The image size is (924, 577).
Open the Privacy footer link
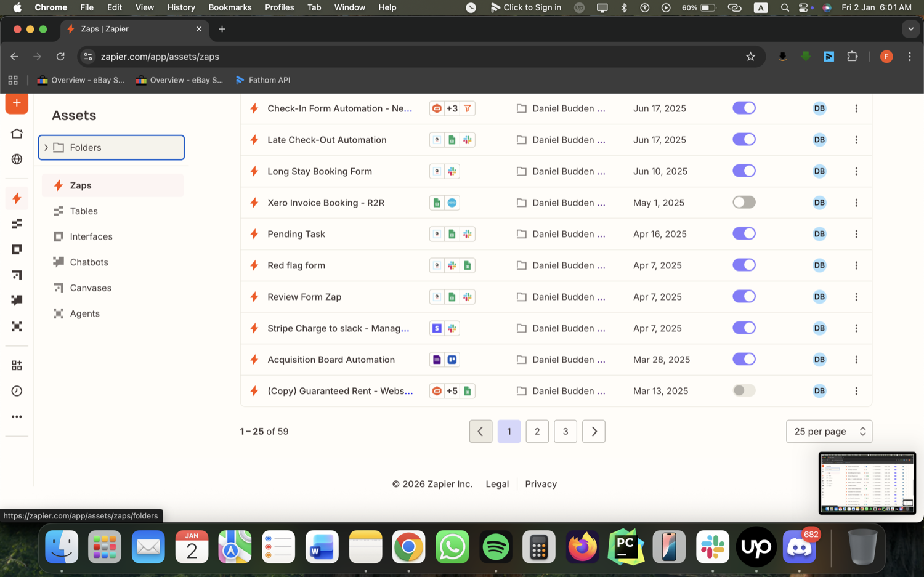pyautogui.click(x=541, y=484)
